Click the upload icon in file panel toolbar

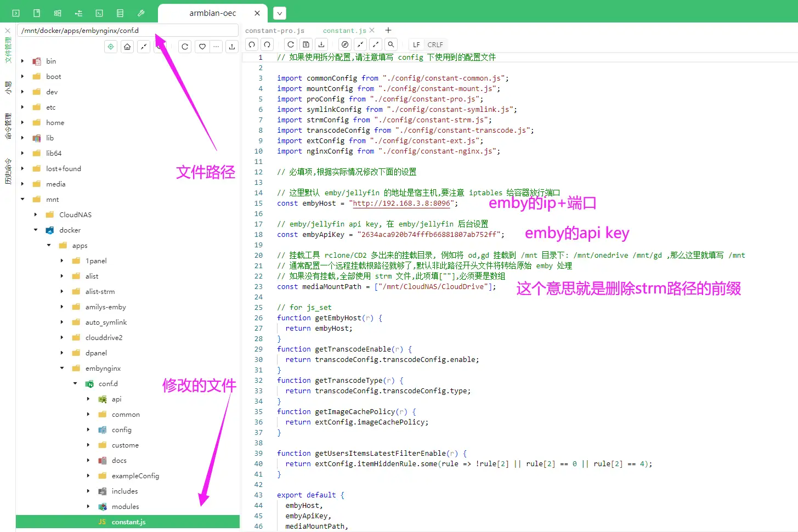pos(232,47)
